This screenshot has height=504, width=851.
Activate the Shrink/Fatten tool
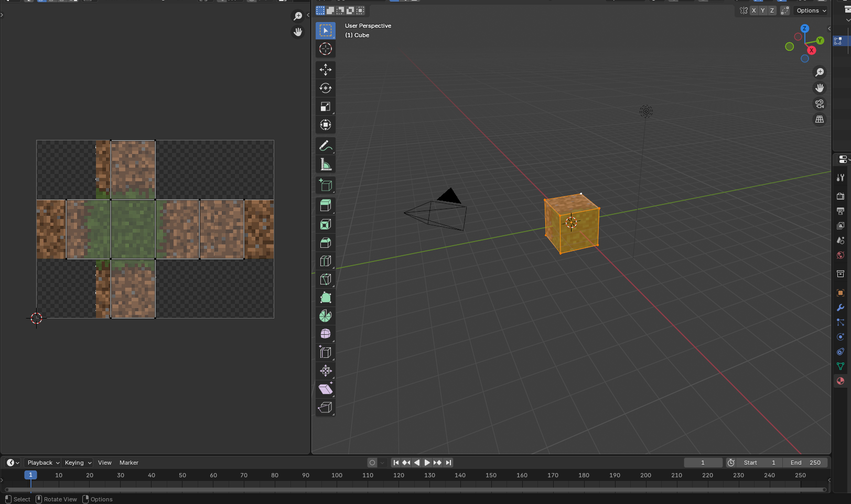tap(326, 371)
